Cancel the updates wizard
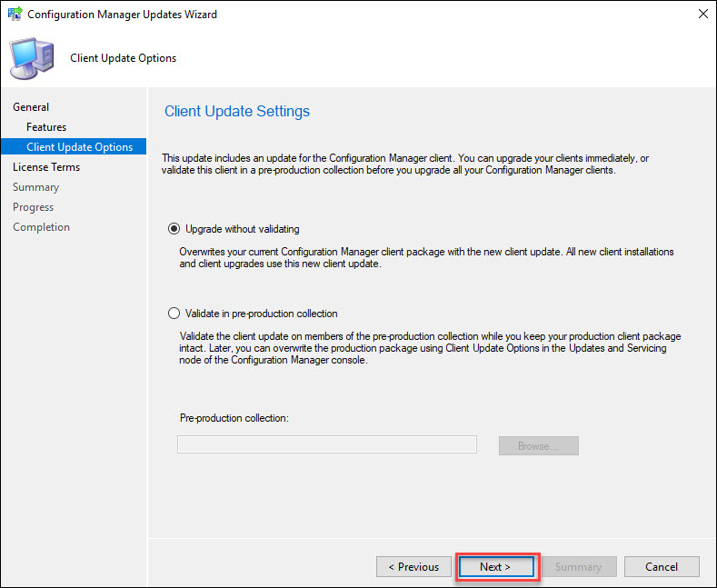717x588 pixels. pos(662,567)
